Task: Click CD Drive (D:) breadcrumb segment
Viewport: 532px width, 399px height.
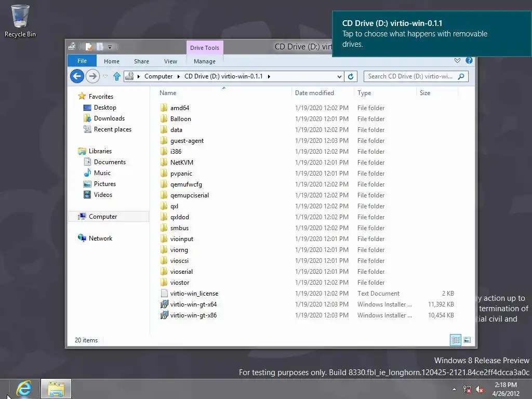Action: point(223,76)
